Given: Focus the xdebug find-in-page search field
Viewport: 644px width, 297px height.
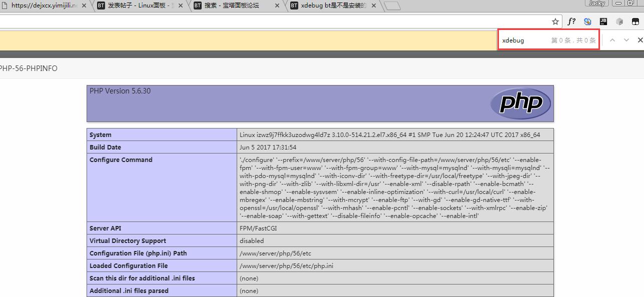Looking at the screenshot, I should click(x=525, y=40).
